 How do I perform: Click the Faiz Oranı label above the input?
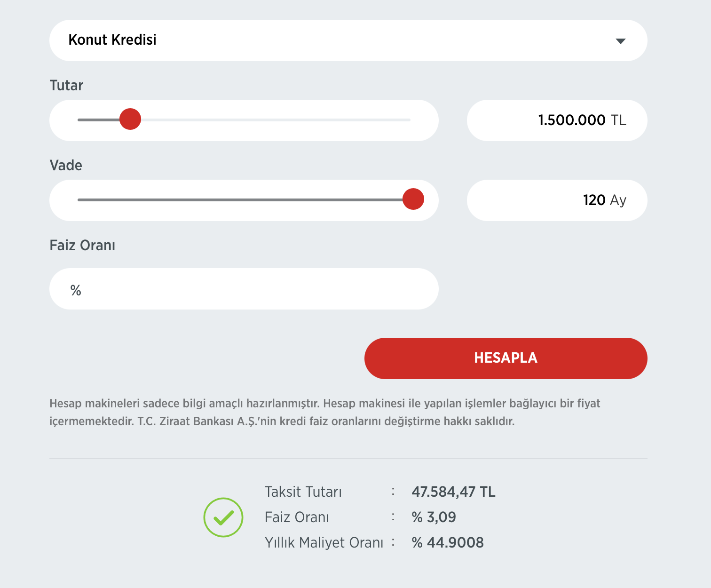click(82, 246)
